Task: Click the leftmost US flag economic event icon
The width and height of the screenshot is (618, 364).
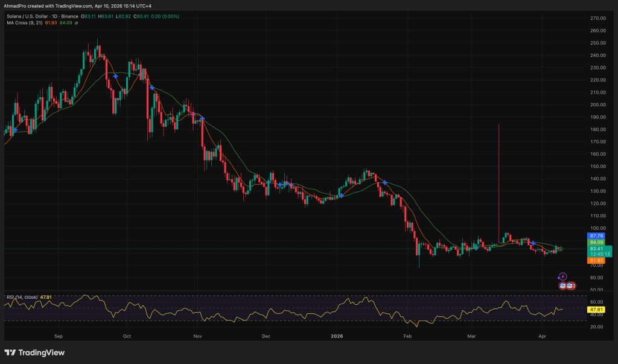Action: 563,285
